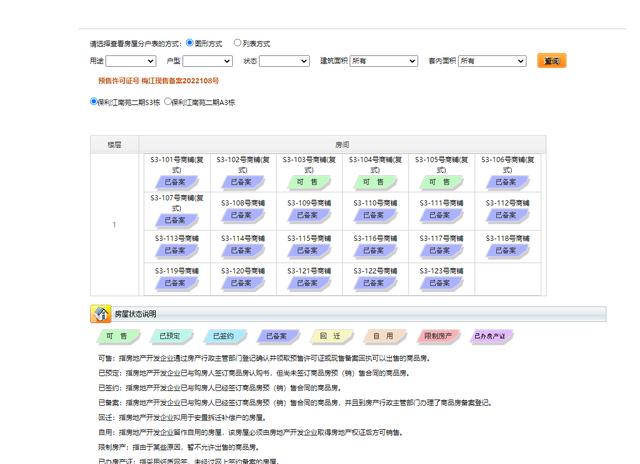Image resolution: width=640 pixels, height=464 pixels.
Task: Click the S3-115号商铺 unit name
Action: pyautogui.click(x=309, y=238)
